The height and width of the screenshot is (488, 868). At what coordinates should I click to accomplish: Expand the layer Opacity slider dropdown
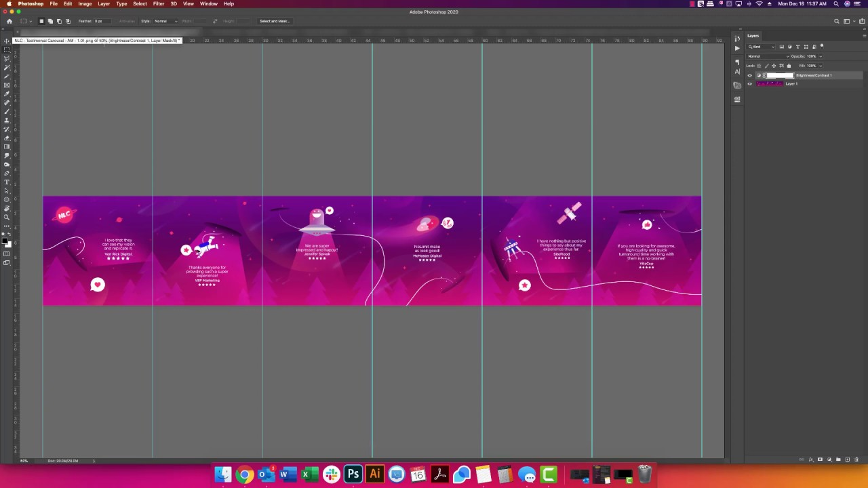[x=821, y=56]
